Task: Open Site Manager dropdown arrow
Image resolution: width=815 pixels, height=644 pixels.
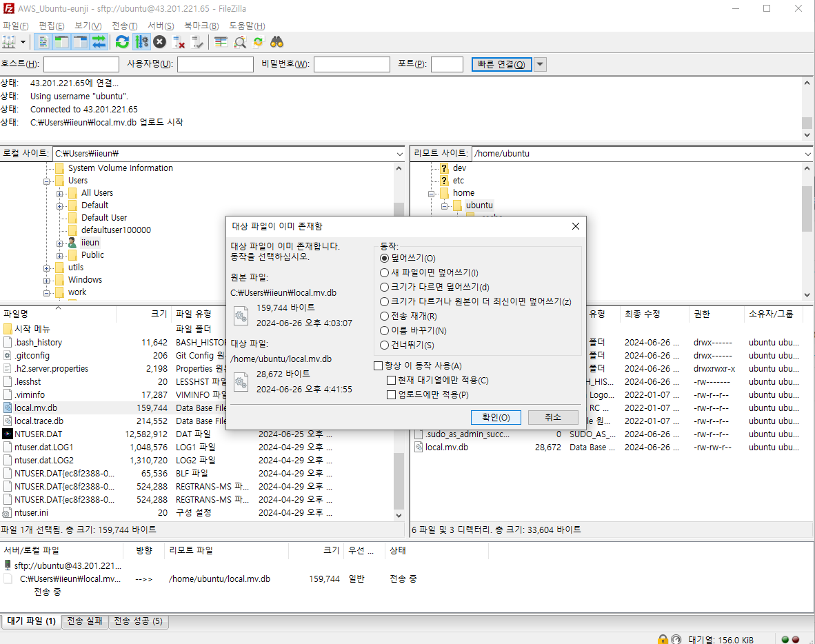Action: (x=23, y=42)
